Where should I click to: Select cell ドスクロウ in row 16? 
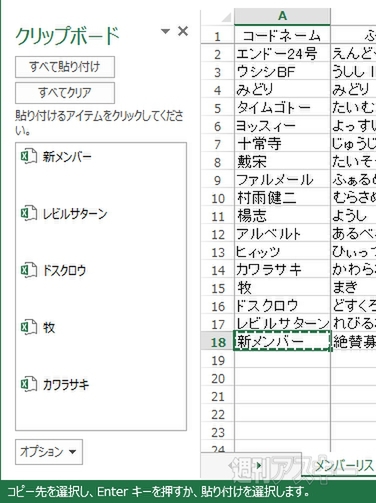pyautogui.click(x=282, y=306)
